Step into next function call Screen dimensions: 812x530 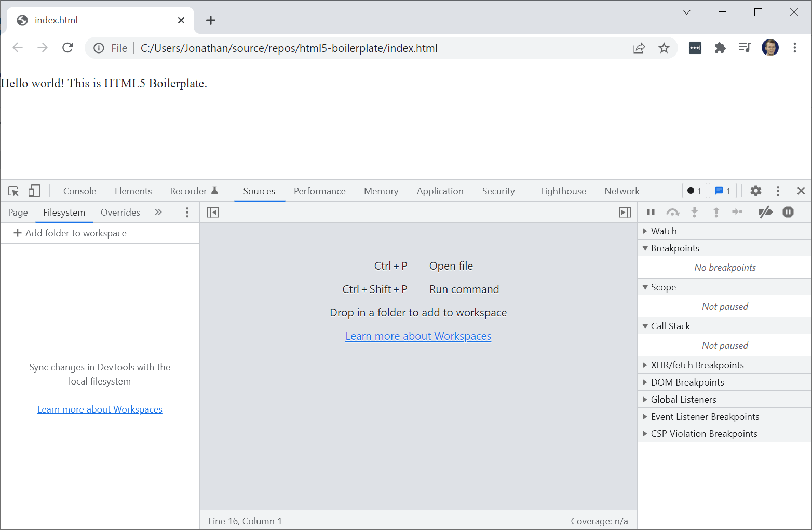695,212
